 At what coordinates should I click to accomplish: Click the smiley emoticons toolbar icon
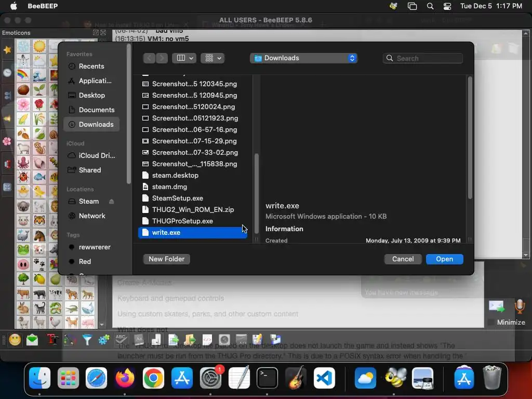[x=15, y=340]
